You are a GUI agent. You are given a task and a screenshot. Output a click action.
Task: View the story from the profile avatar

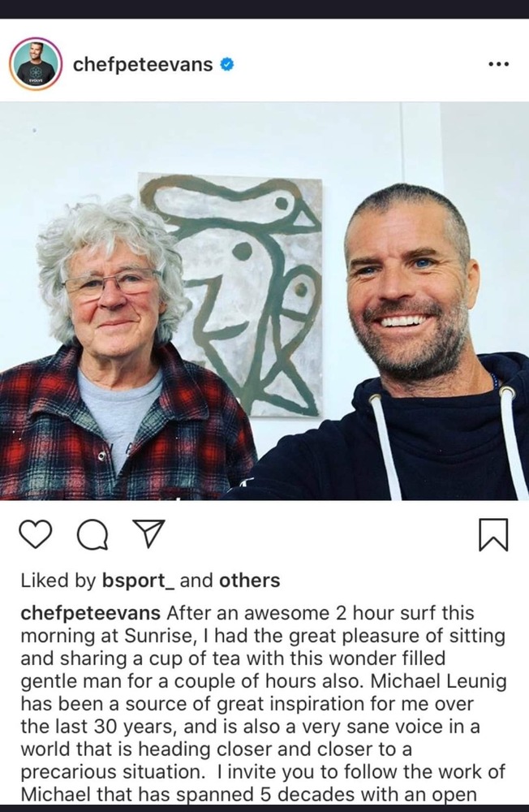(36, 64)
